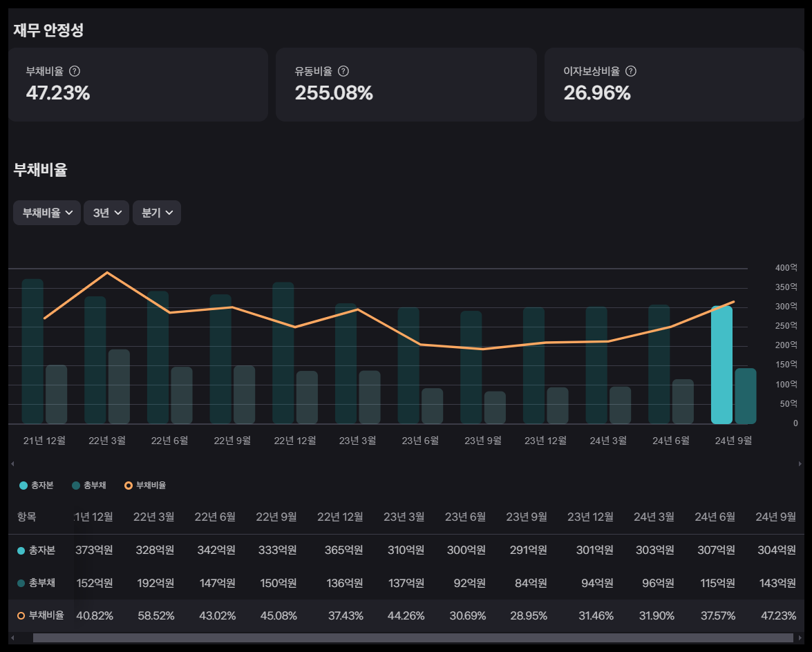Click the 22년 3월 peak of line
Viewport: 812px width, 652px height.
(x=107, y=272)
